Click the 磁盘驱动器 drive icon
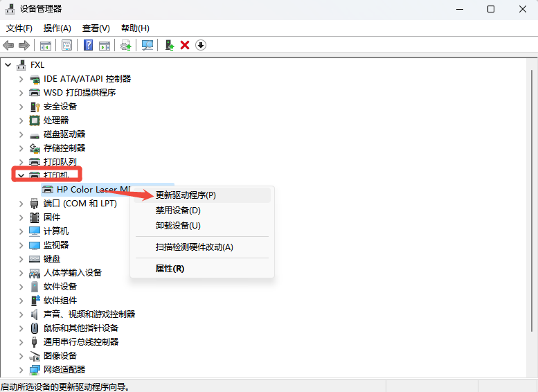This screenshot has width=538, height=392. [35, 134]
